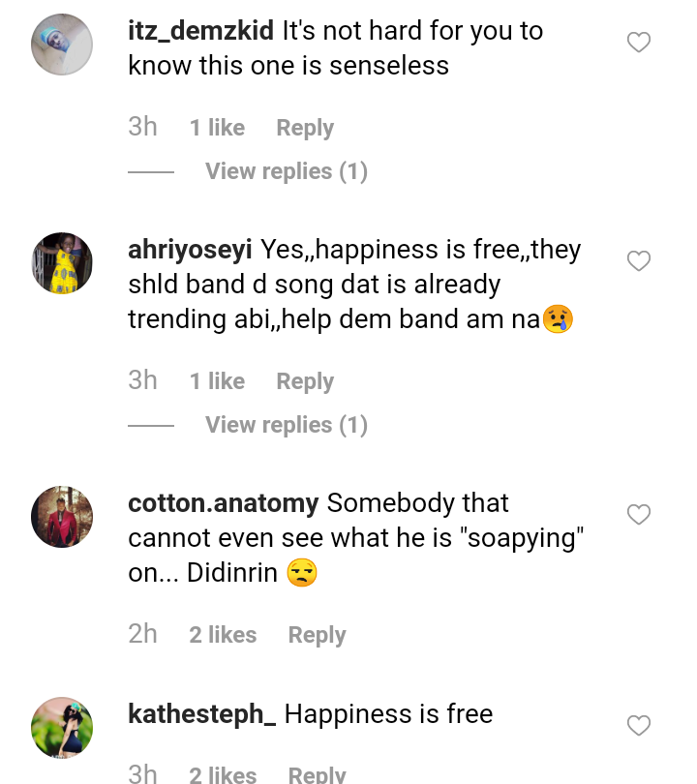Open itz_demzkid's profile picture
697x784 pixels.
(62, 45)
